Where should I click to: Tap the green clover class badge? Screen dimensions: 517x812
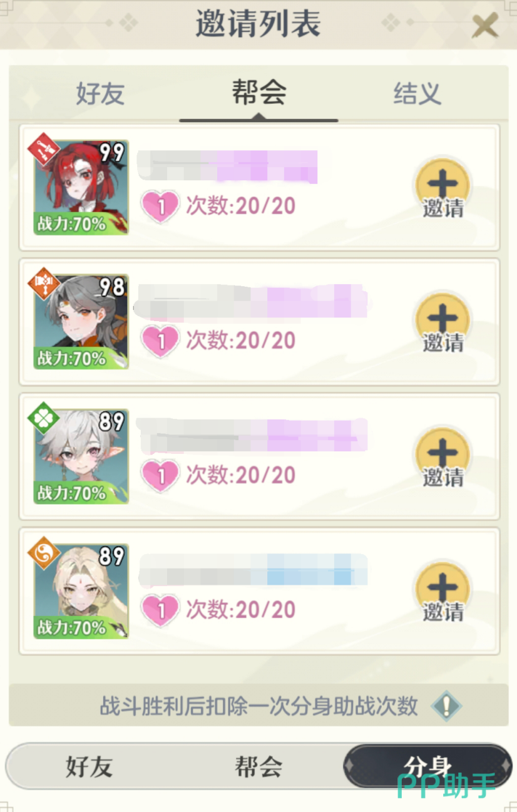click(44, 418)
